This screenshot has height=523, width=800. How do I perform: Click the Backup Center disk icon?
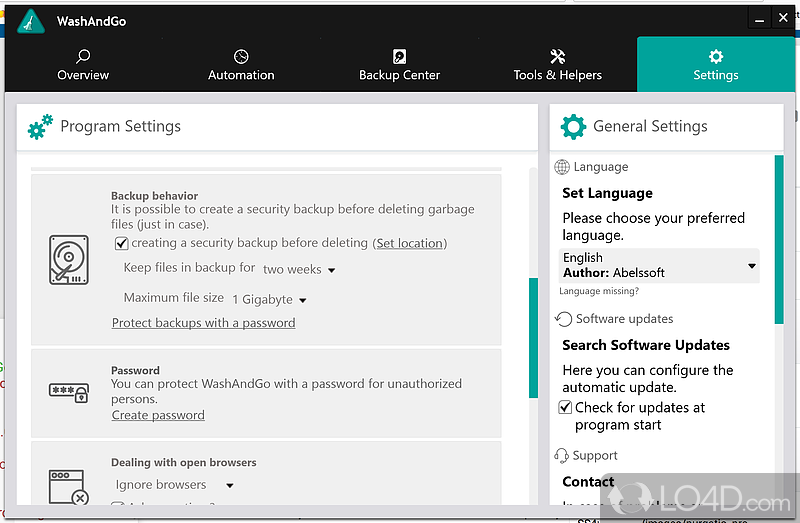pos(399,56)
